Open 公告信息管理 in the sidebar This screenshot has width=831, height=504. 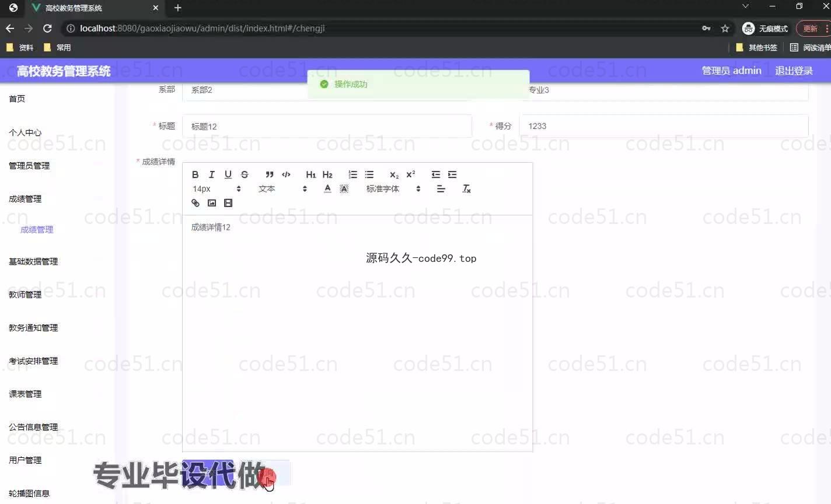pos(33,427)
